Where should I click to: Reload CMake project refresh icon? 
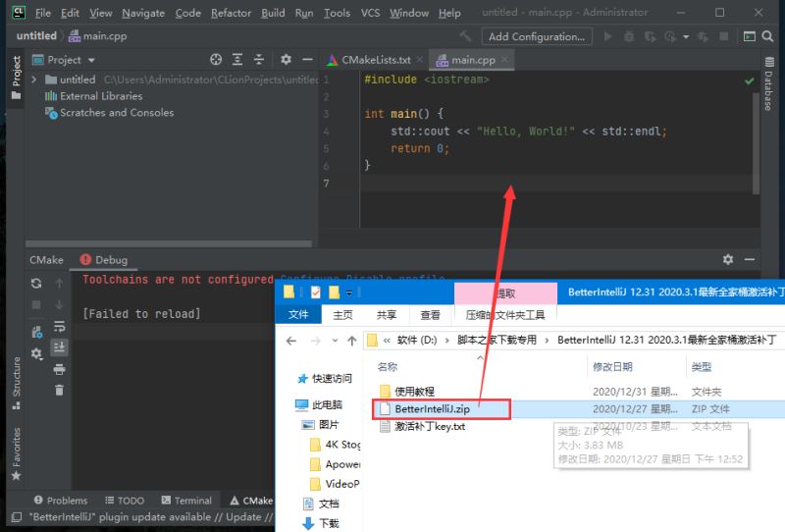[x=36, y=283]
